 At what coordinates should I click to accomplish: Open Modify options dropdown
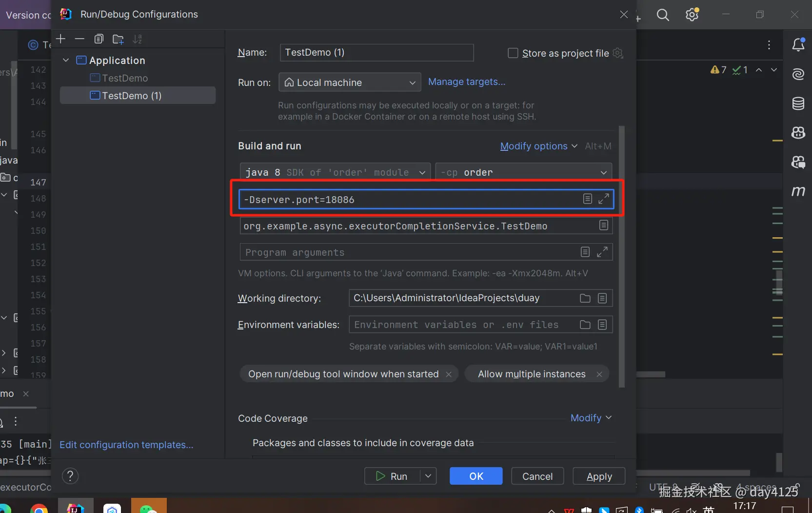click(x=539, y=146)
